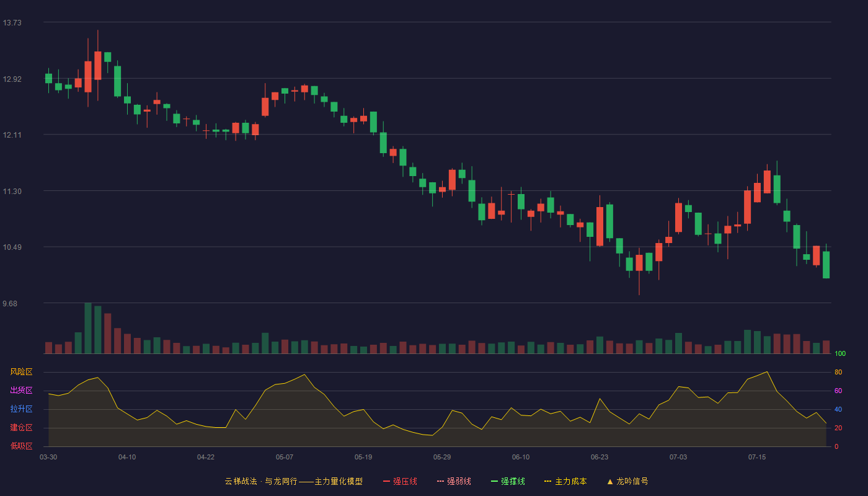
Task: Click the 12.11 price axis label
Action: click(x=12, y=135)
